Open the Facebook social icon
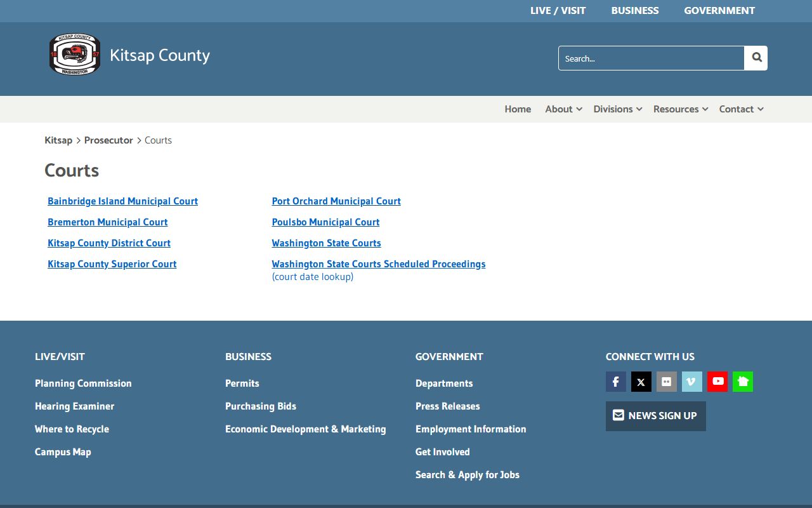This screenshot has width=812, height=508. [x=616, y=382]
